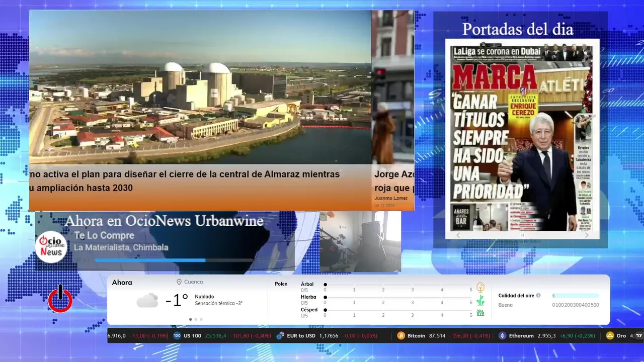
Task: Click the Juanma Lamet author name
Action: pyautogui.click(x=391, y=198)
